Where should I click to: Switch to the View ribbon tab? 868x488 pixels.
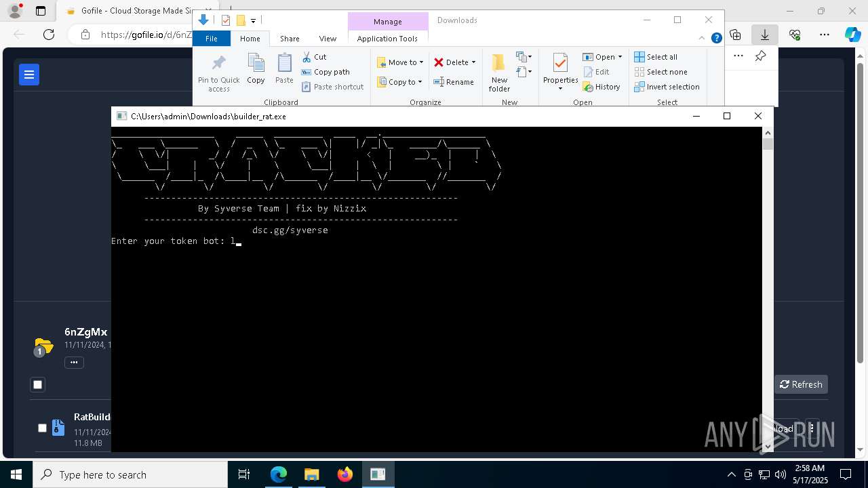coord(328,39)
